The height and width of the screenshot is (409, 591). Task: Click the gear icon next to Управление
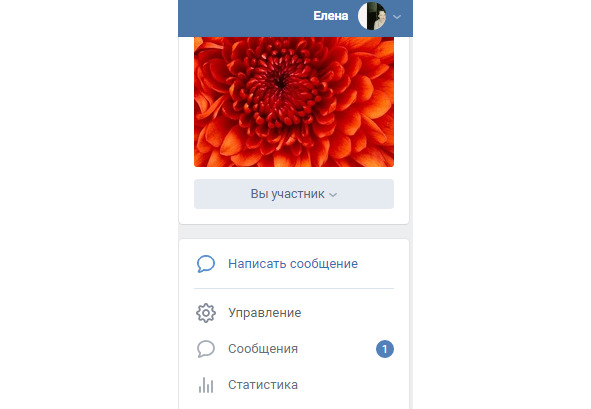[x=206, y=313]
